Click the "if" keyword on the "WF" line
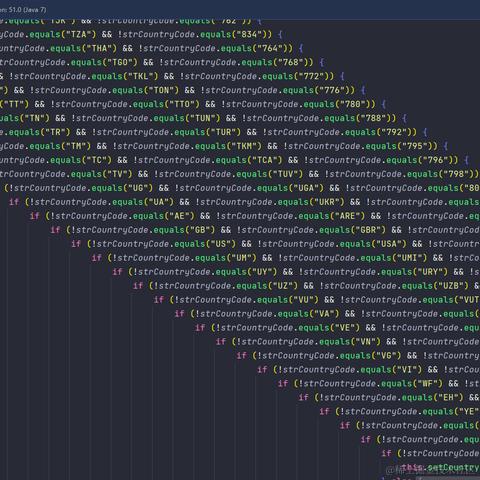The image size is (480, 480). pos(283,384)
